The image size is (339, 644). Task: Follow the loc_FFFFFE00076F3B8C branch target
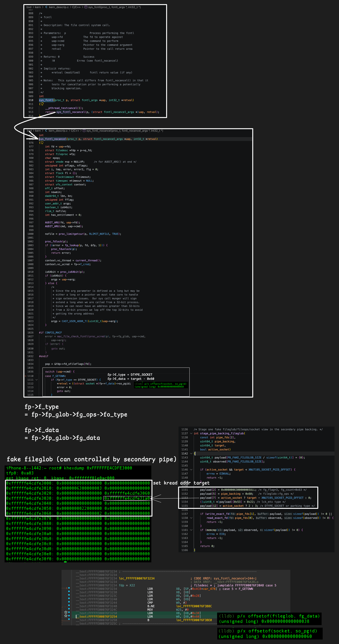click(x=194, y=606)
